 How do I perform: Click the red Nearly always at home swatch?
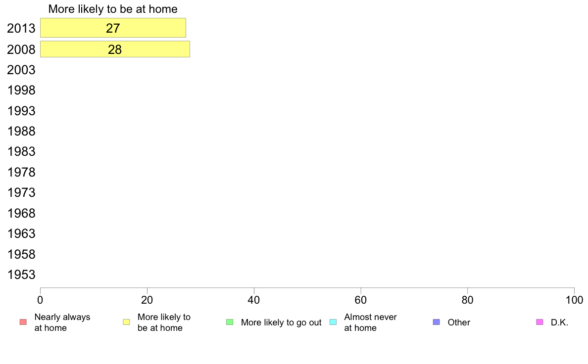(23, 322)
